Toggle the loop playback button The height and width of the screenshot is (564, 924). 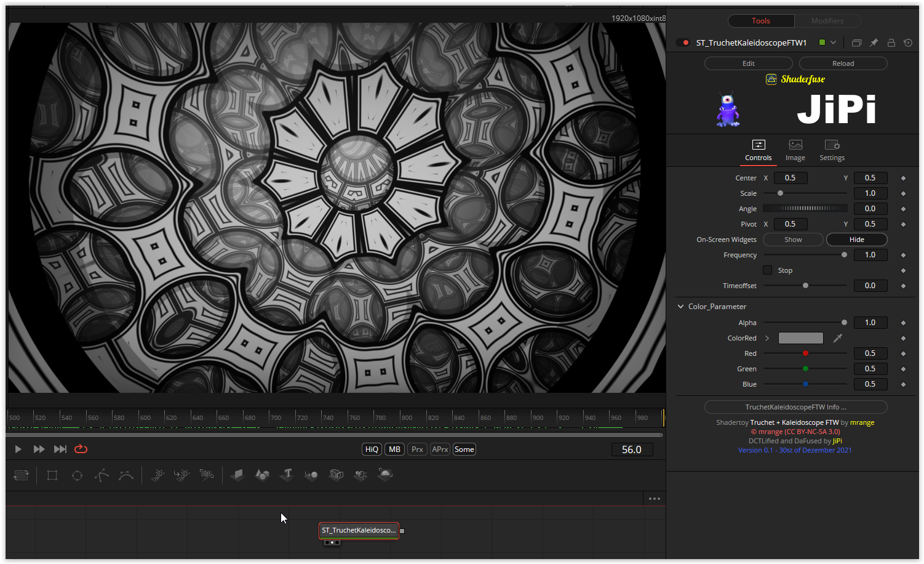pos(81,449)
